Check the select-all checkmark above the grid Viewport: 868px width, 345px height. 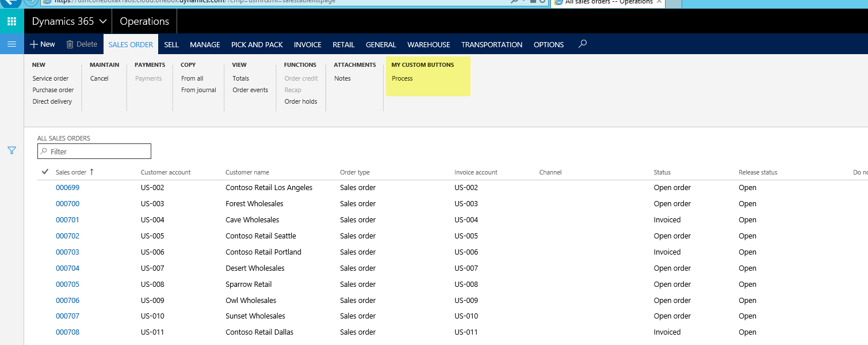coord(44,172)
